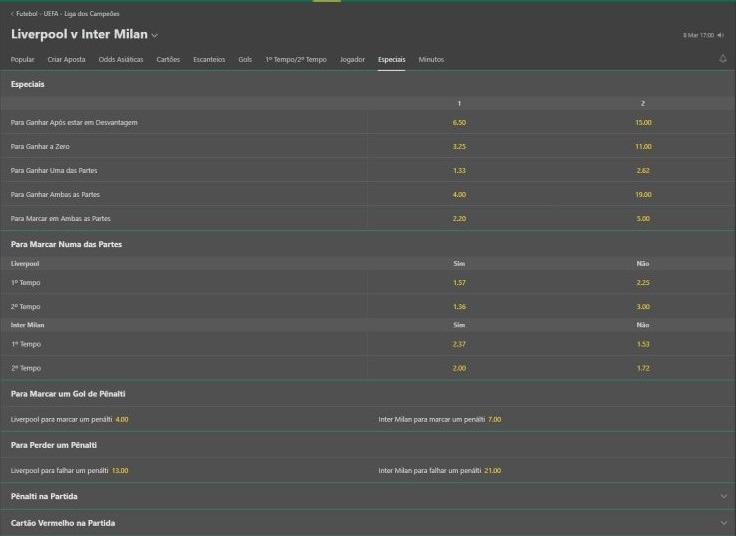Collapse the Para Perder um Pênalti header
This screenshot has height=536, width=736.
click(x=368, y=445)
